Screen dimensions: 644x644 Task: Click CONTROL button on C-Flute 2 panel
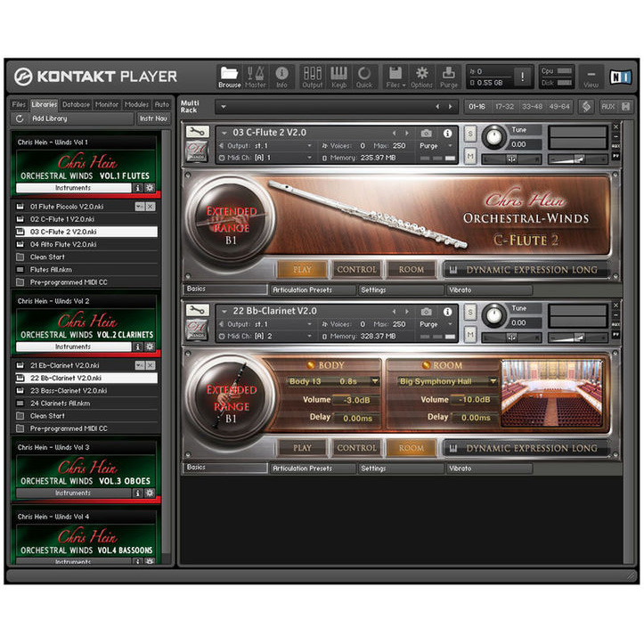point(356,270)
